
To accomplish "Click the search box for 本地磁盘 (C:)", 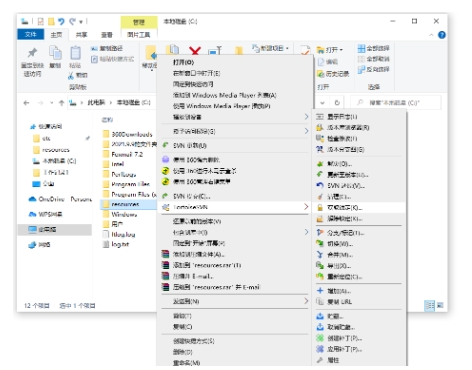I will tap(396, 103).
